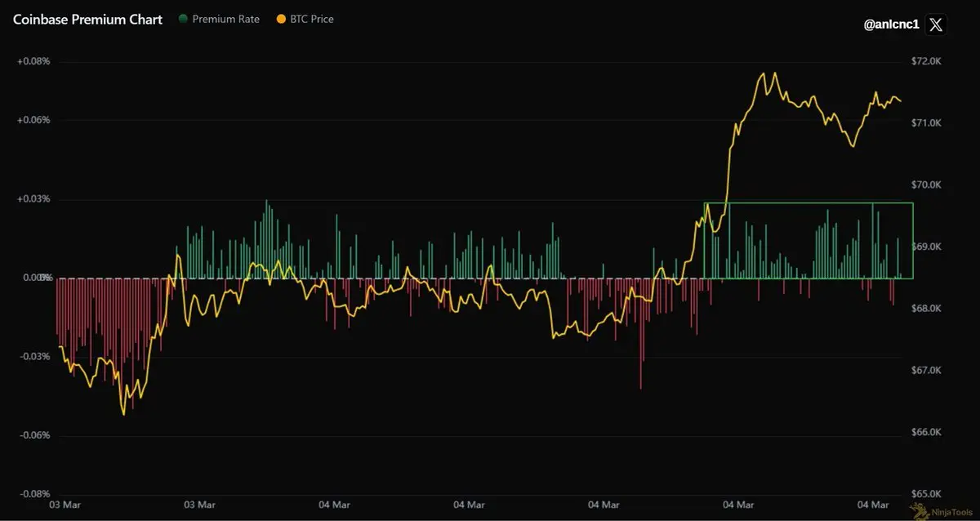Toggle the BTC Price legend series
The height and width of the screenshot is (521, 980).
305,19
